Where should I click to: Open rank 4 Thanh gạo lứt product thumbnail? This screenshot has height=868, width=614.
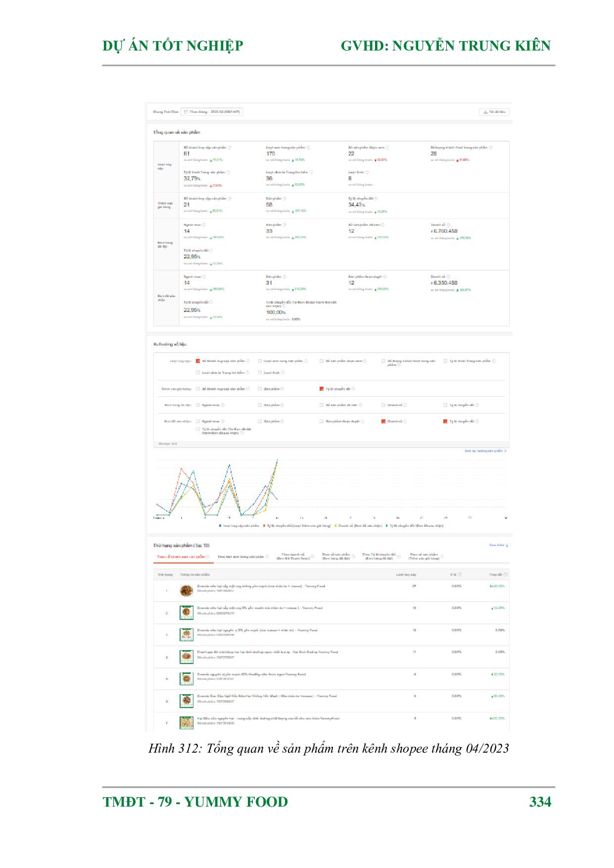click(187, 657)
